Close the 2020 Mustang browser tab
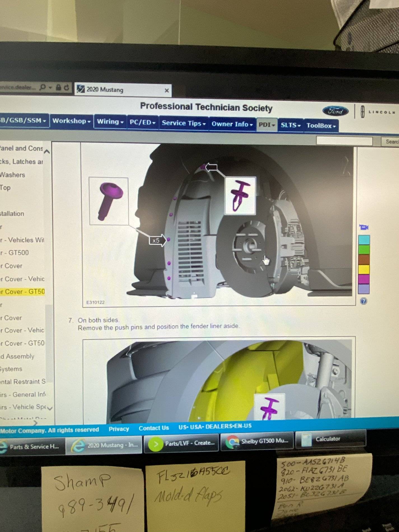Viewport: 399px width, 532px height. pos(167,90)
